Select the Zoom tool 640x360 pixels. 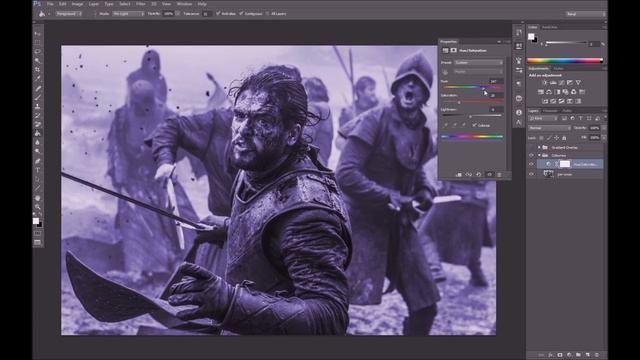(38, 207)
